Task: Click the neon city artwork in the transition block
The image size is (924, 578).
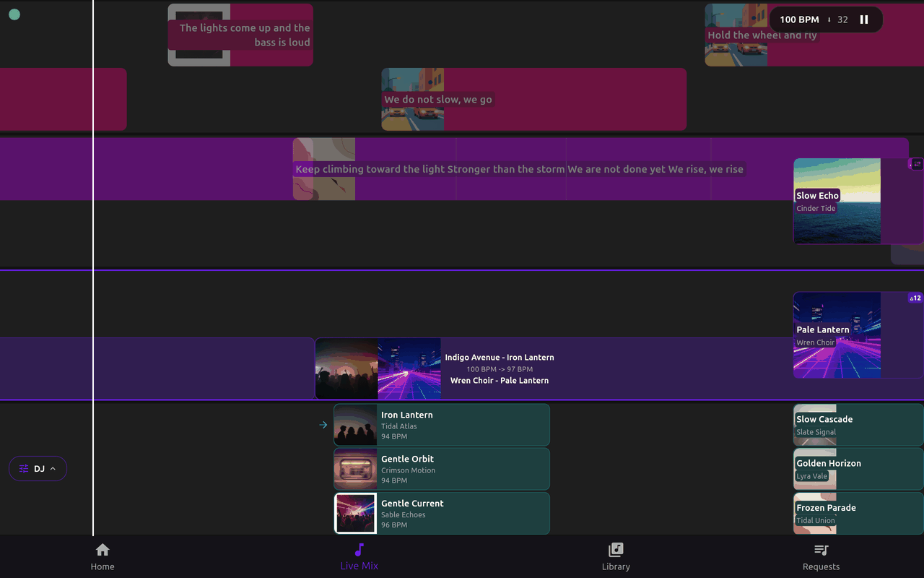Action: click(x=409, y=368)
